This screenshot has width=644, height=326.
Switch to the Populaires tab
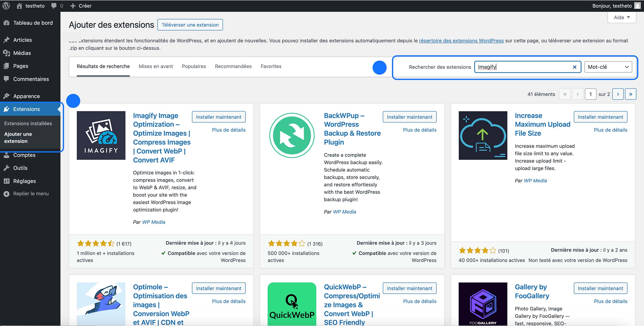point(194,66)
